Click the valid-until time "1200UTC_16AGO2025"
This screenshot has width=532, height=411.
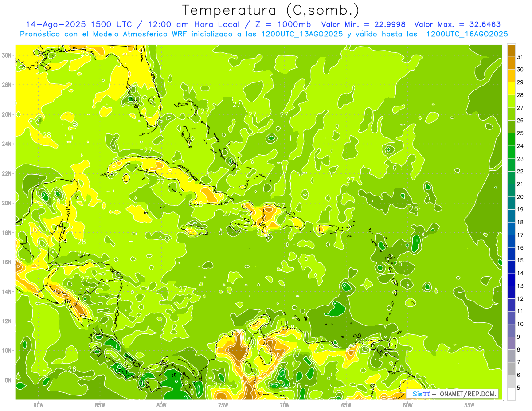pos(467,34)
